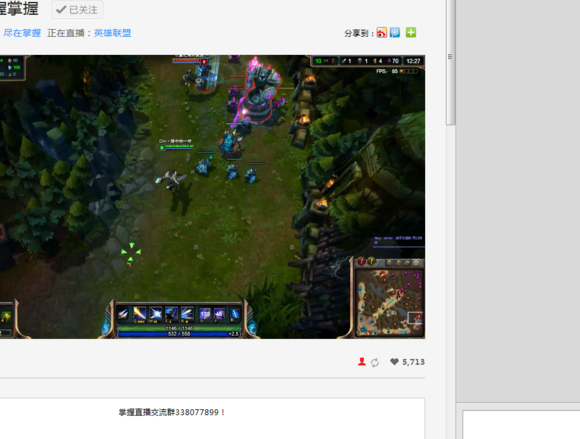Open more share options green plus

pos(411,33)
